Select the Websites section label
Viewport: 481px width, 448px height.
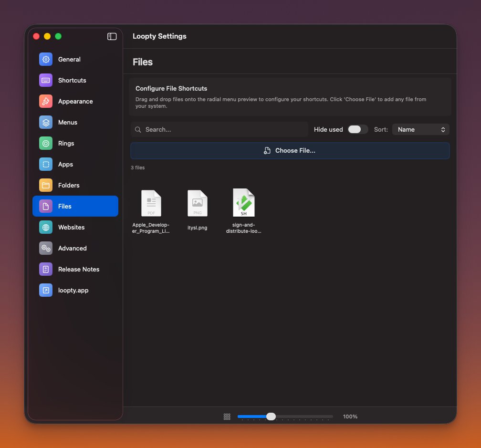(71, 227)
